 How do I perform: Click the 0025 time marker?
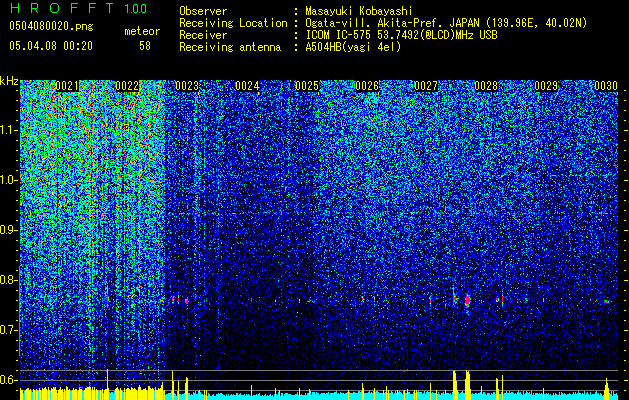(x=307, y=86)
